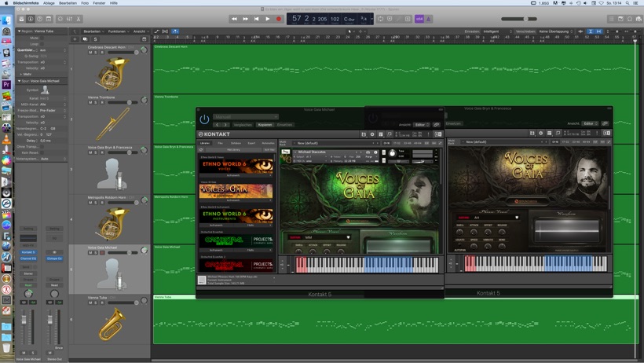The image size is (644, 363).
Task: Select the Cinebrass Descant Horn instrument icon
Action: [x=112, y=74]
